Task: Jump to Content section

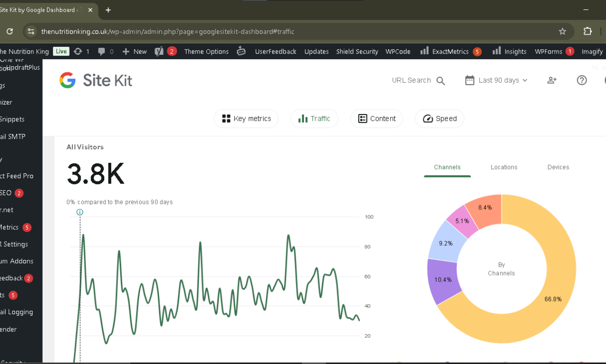Action: tap(377, 119)
